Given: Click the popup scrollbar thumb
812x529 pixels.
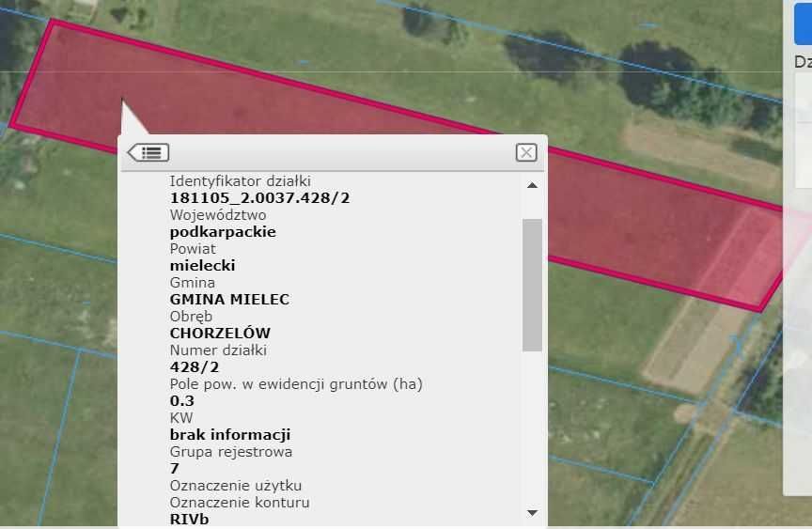Looking at the screenshot, I should tap(532, 286).
